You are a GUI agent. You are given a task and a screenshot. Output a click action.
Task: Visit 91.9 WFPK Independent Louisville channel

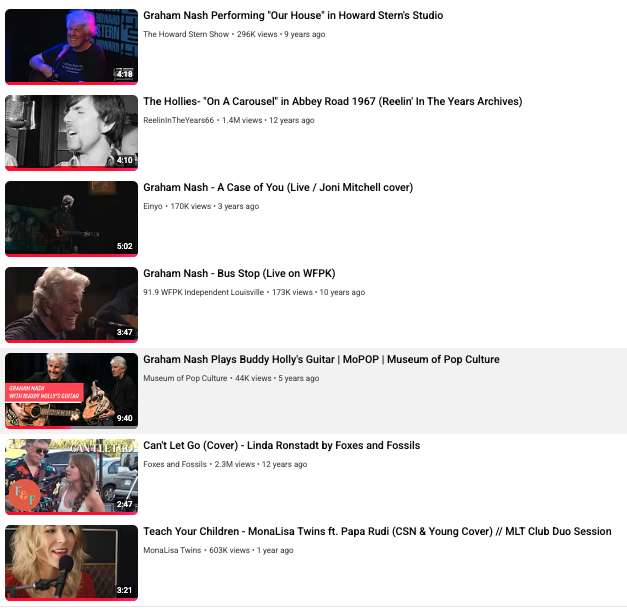tap(204, 292)
